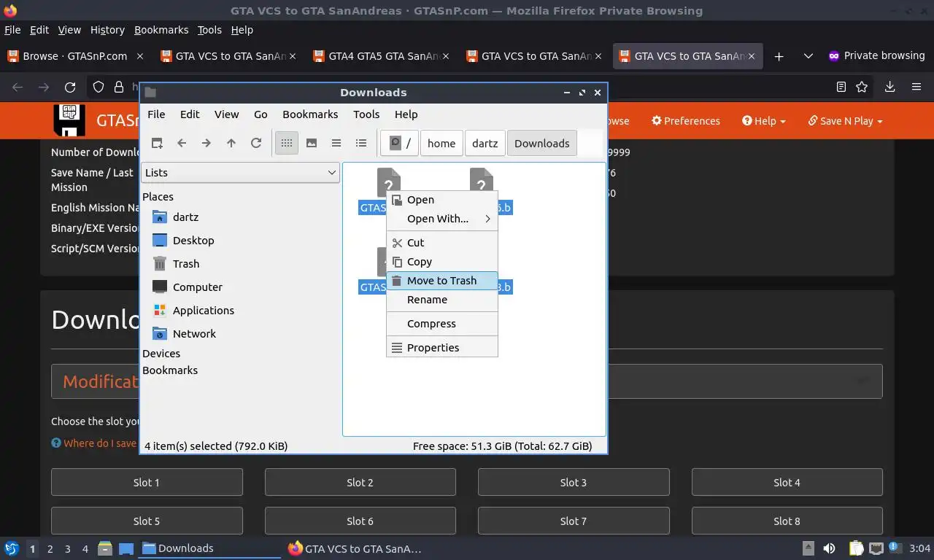Screen dimensions: 934x560
Task: Switch file manager to compact list view
Action: pyautogui.click(x=336, y=143)
